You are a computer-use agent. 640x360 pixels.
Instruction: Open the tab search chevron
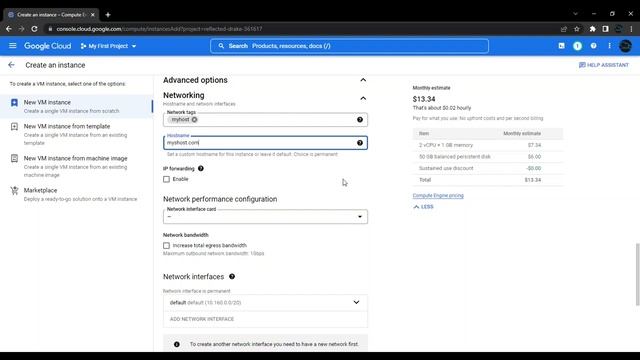click(576, 13)
